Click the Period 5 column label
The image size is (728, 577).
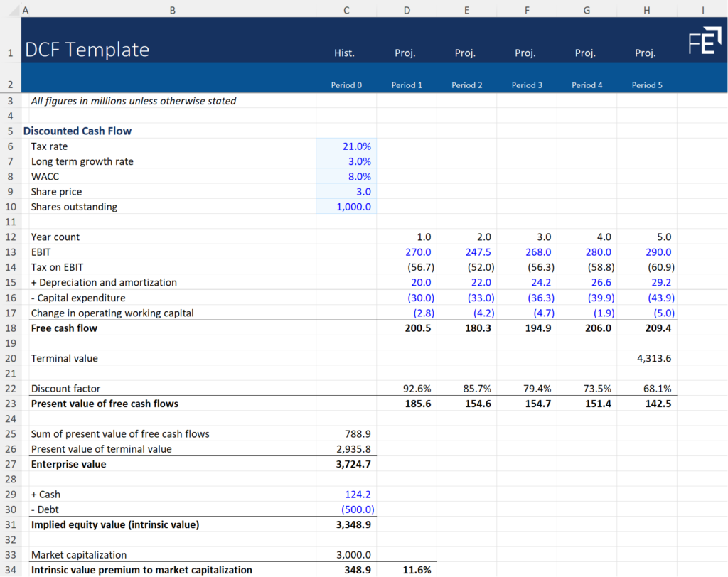click(646, 85)
